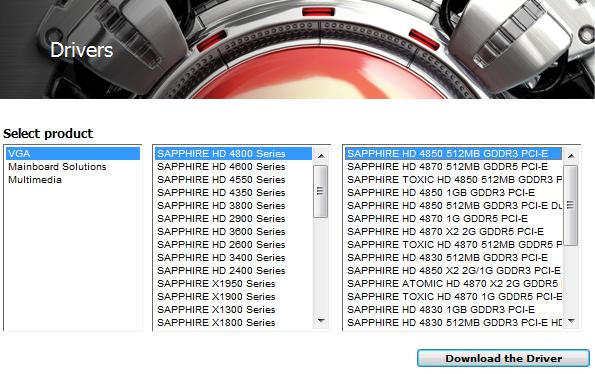This screenshot has width=595, height=374.
Task: Click the Download the Driver button
Action: [x=503, y=358]
